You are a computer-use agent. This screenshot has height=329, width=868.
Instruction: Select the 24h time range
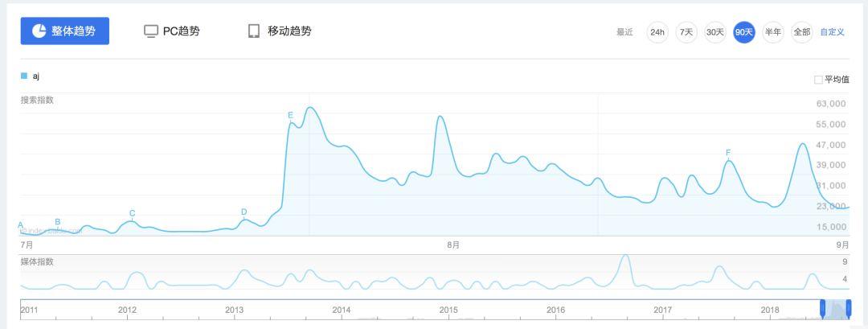pyautogui.click(x=657, y=32)
